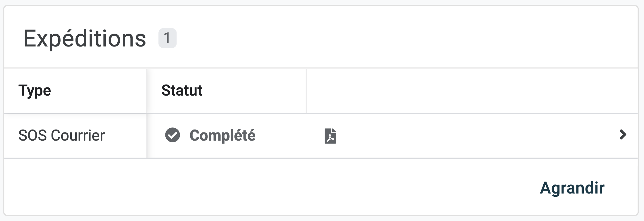This screenshot has width=644, height=221.
Task: Download the shipping label via the Acrobat icon
Action: (x=330, y=136)
